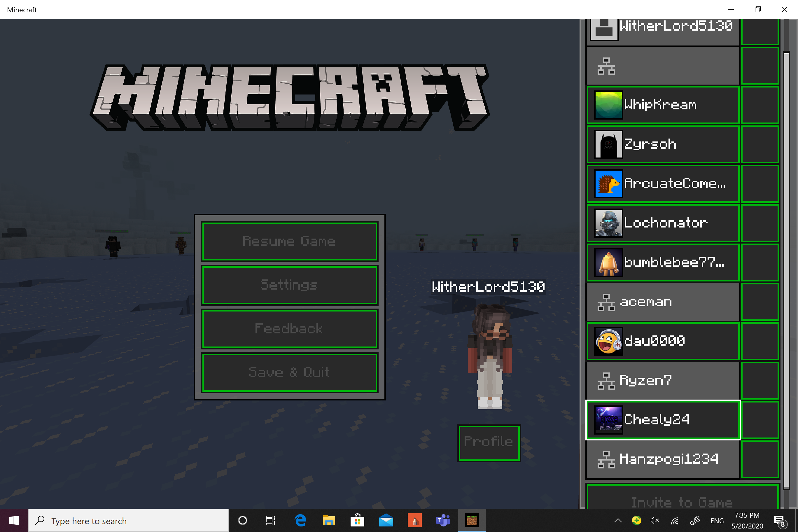The image size is (798, 532).
Task: Click Lochonator robot avatar
Action: [x=608, y=223]
